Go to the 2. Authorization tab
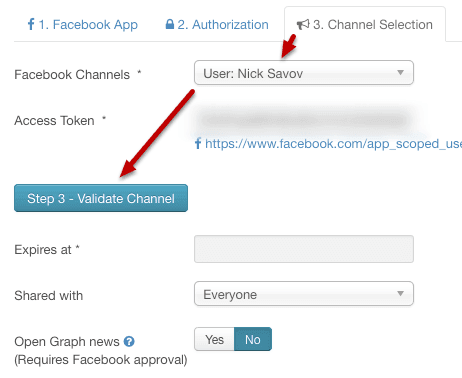This screenshot has width=462, height=378. (217, 24)
